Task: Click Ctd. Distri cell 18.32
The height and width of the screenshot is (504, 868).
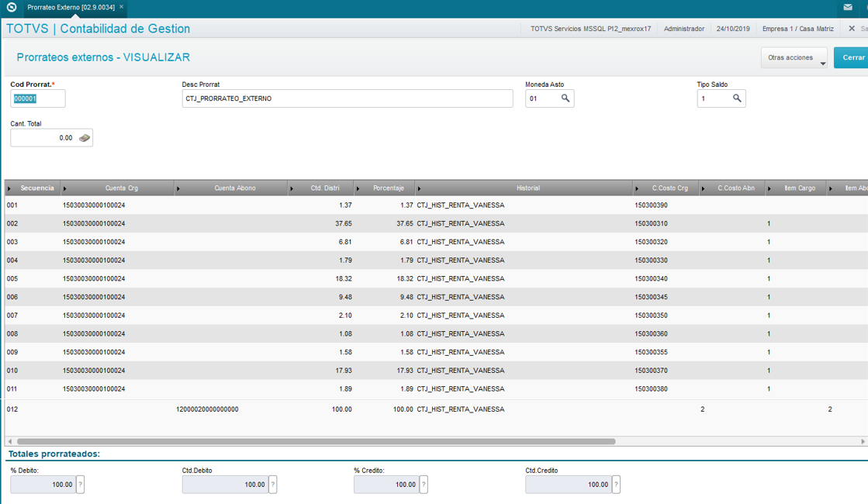Action: [343, 279]
